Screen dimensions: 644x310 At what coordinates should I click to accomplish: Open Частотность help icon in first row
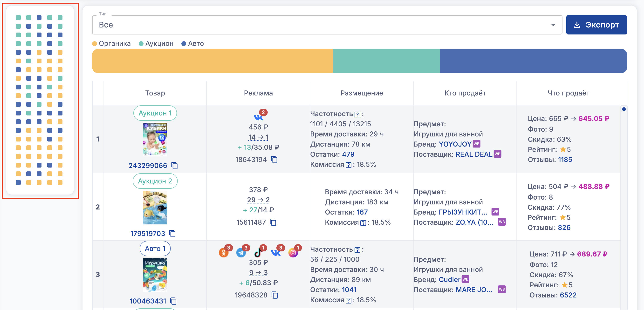pyautogui.click(x=357, y=115)
